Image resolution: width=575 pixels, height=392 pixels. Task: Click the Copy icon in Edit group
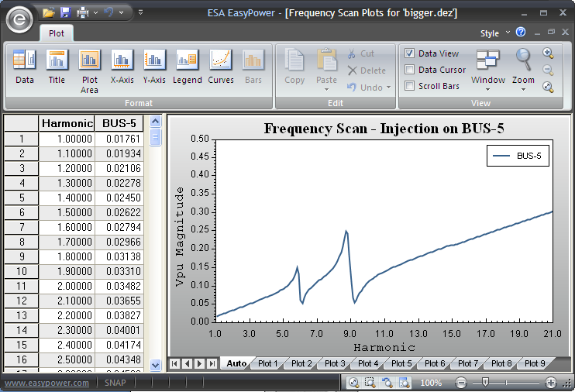click(x=294, y=67)
